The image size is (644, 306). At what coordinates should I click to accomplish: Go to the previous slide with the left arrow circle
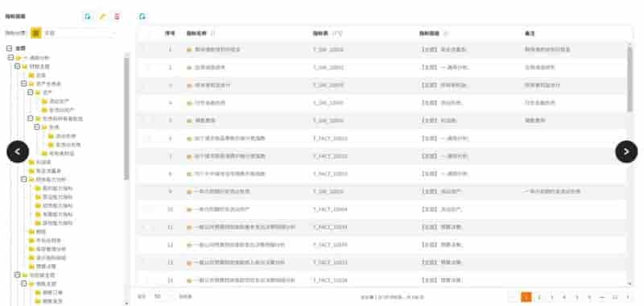coord(18,151)
